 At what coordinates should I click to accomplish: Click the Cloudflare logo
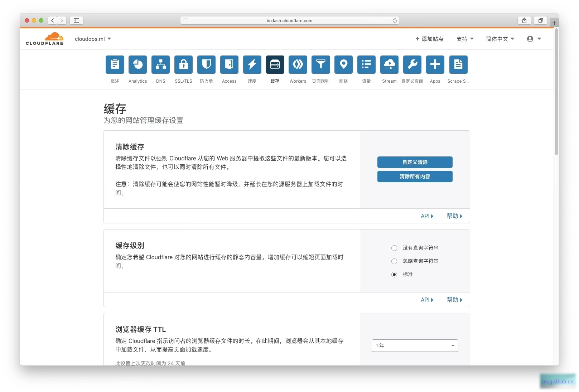[44, 39]
